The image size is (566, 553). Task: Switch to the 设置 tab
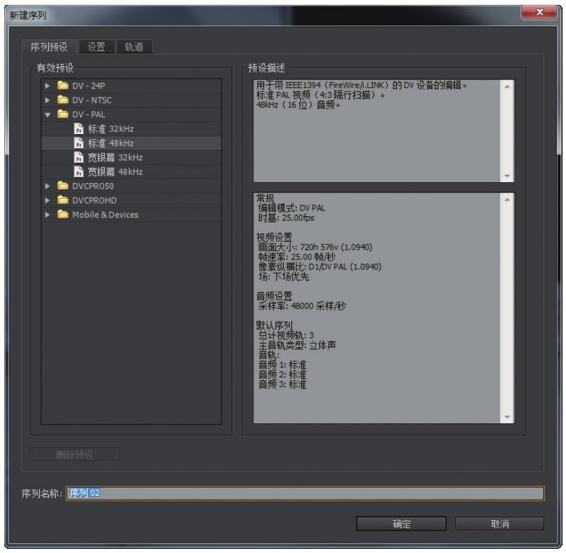[x=96, y=47]
